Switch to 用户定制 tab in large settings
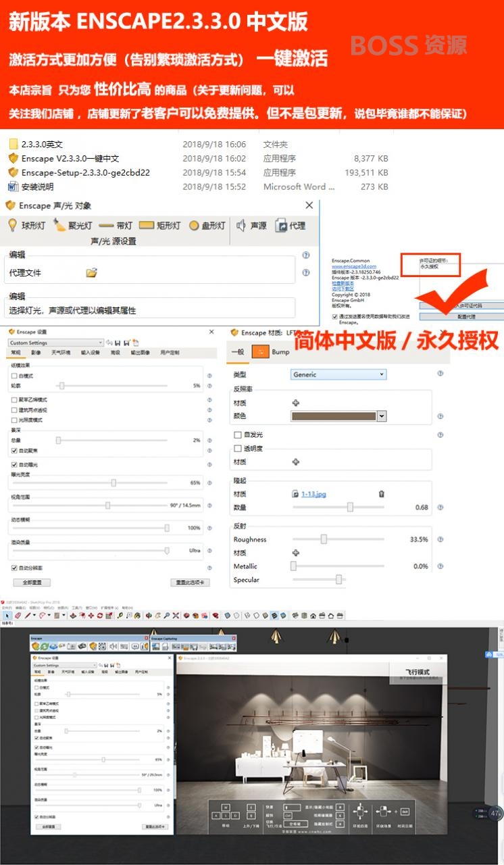The image size is (504, 865). (170, 352)
